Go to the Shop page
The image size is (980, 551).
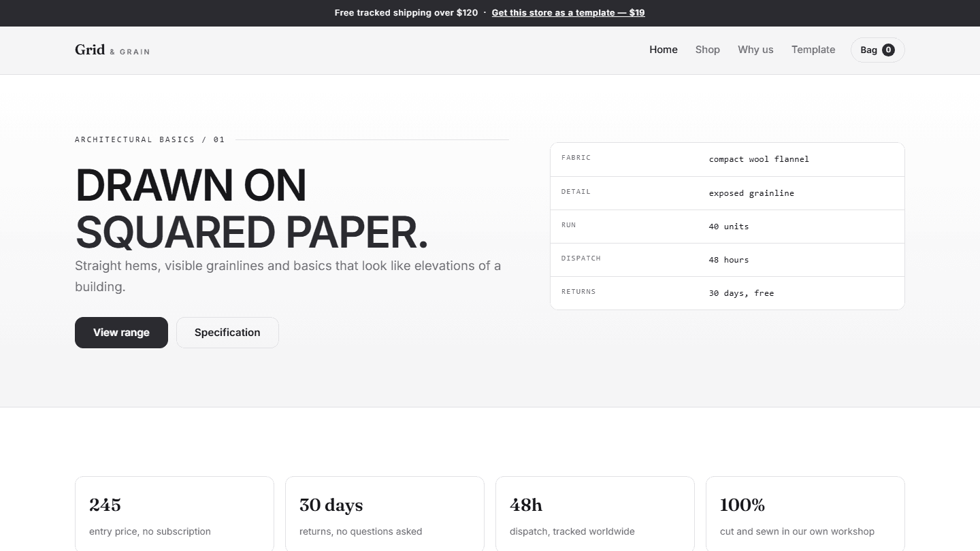[708, 50]
